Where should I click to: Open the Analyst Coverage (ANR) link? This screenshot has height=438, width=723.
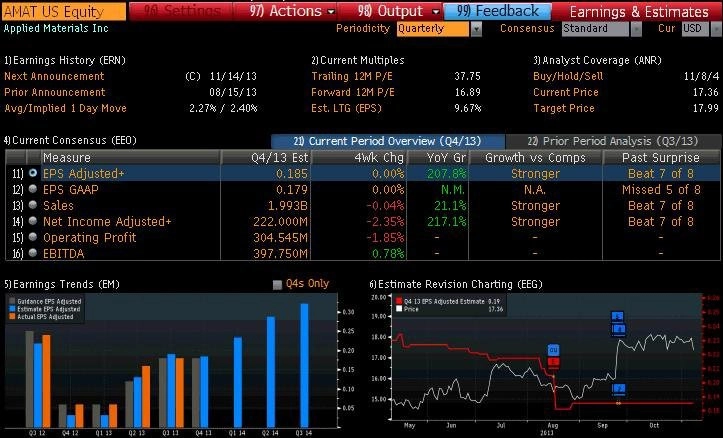pyautogui.click(x=597, y=60)
